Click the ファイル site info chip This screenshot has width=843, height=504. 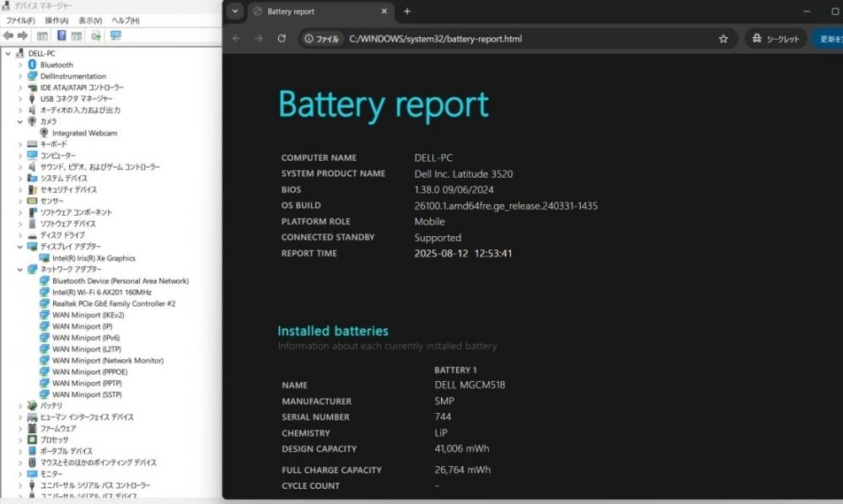pos(321,39)
